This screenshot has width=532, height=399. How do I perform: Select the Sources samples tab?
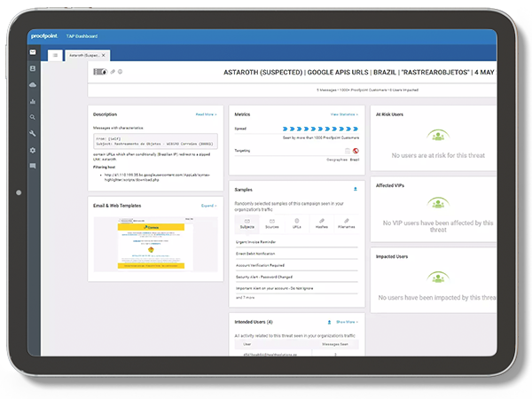click(x=272, y=223)
